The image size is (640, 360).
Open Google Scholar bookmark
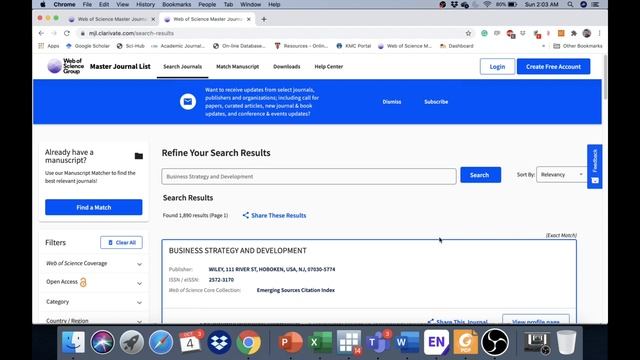click(88, 46)
